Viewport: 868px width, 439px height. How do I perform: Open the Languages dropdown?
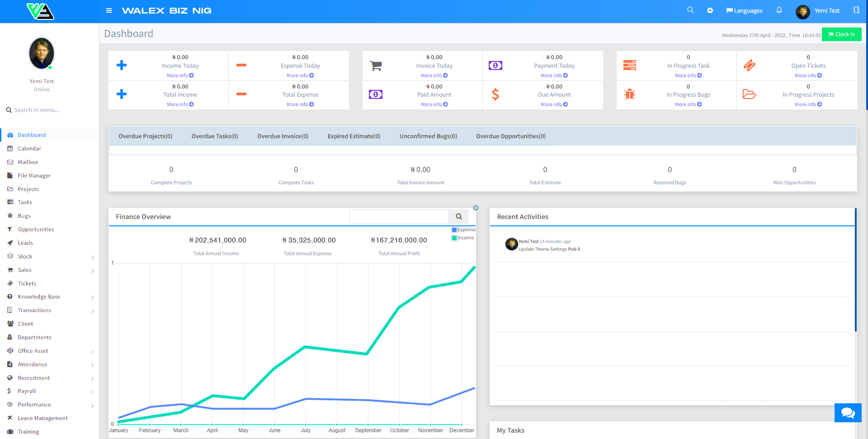744,10
